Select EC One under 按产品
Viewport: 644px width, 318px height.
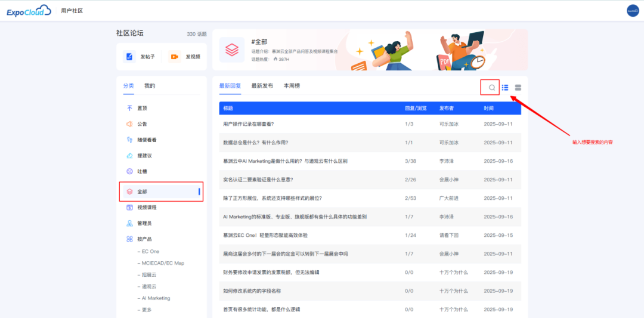150,252
